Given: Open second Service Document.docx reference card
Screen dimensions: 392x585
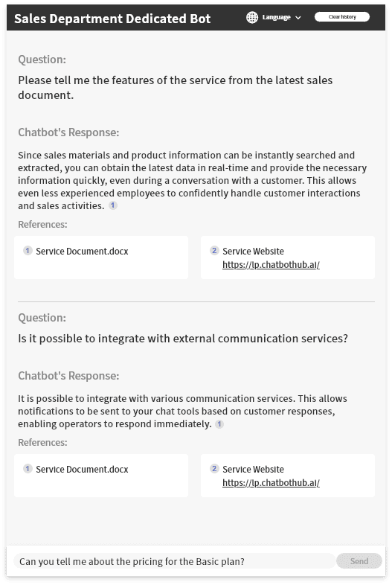Looking at the screenshot, I should tap(101, 476).
